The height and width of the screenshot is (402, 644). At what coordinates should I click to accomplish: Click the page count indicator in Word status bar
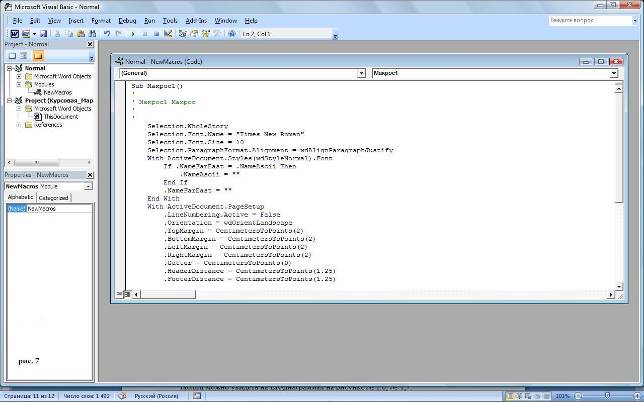[x=29, y=396]
